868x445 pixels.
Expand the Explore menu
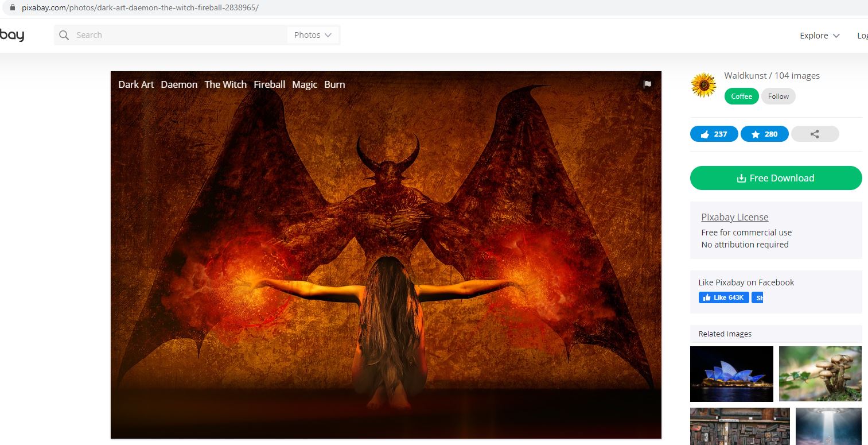pos(819,36)
